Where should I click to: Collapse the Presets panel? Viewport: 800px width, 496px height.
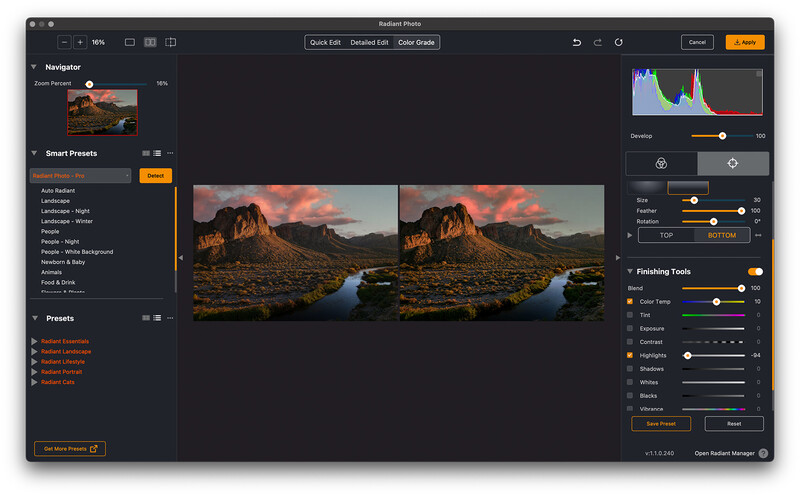pyautogui.click(x=35, y=318)
